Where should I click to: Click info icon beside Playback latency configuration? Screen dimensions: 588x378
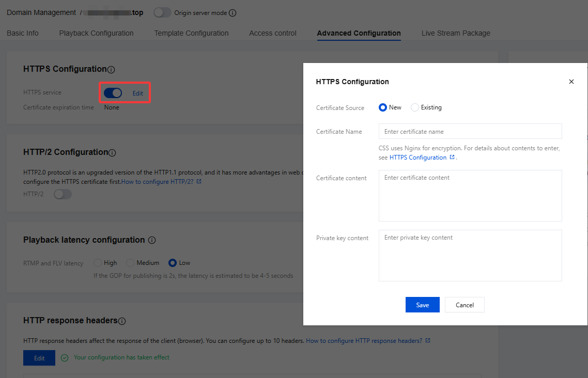click(x=152, y=240)
